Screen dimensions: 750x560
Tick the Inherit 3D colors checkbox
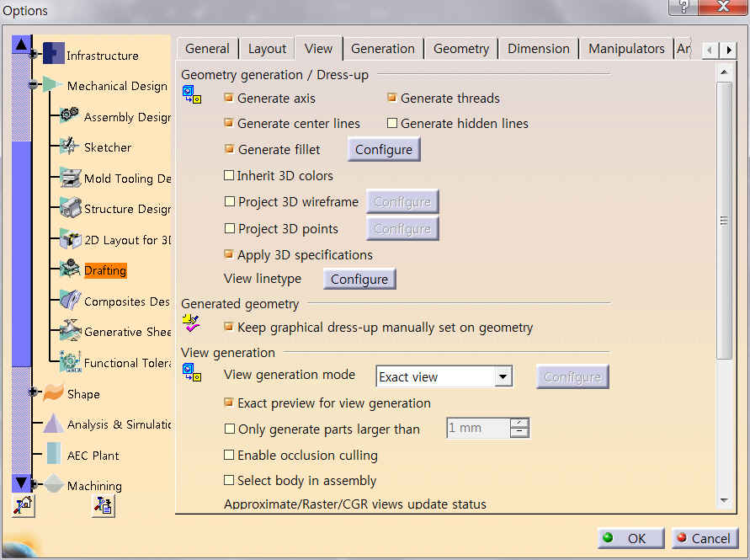229,176
